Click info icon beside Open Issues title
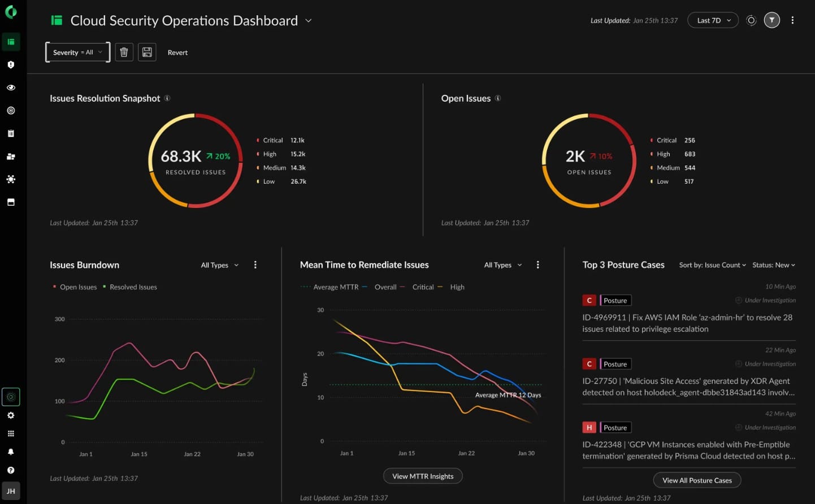 click(x=498, y=98)
